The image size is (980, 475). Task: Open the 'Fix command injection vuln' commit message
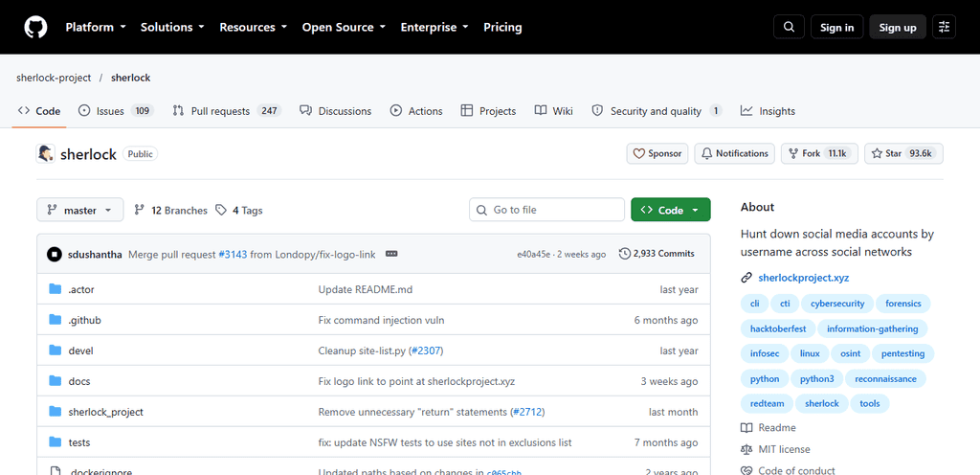click(381, 320)
